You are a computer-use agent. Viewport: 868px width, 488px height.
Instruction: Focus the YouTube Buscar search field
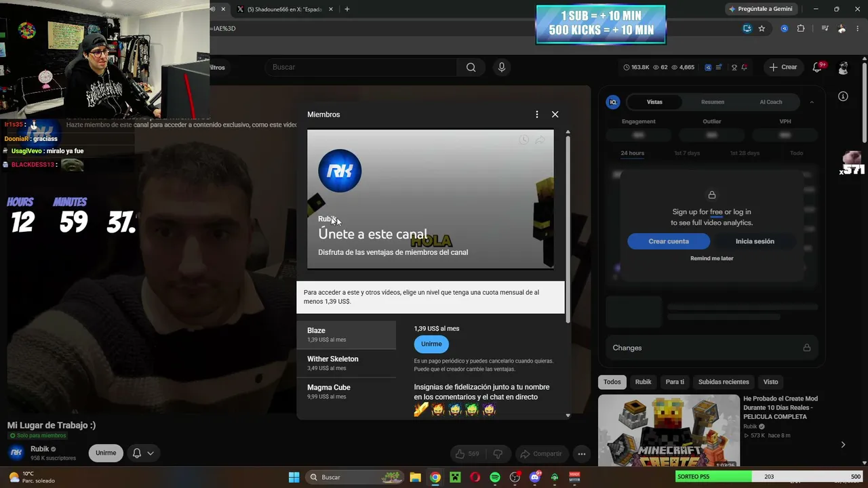361,67
